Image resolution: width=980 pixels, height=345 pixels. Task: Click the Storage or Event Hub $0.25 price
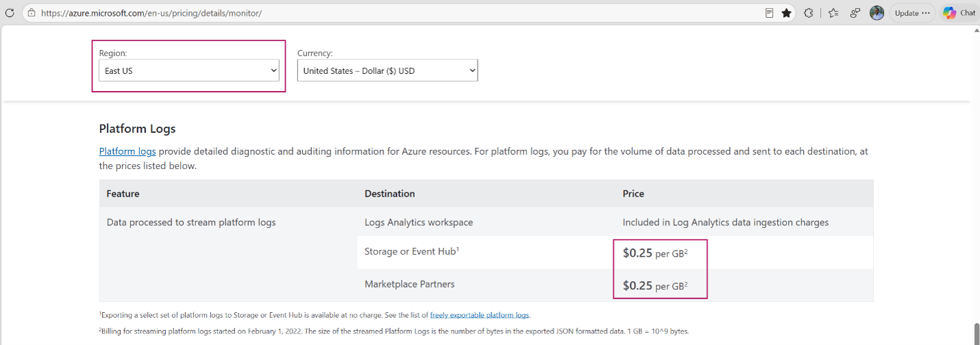pos(655,253)
